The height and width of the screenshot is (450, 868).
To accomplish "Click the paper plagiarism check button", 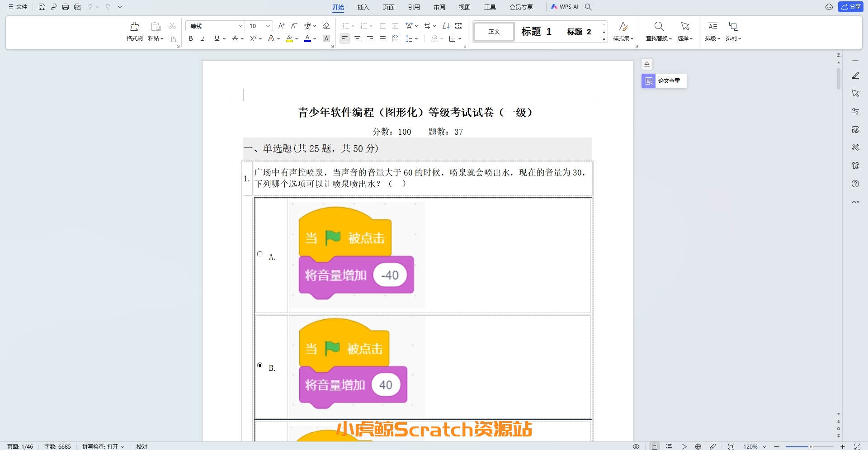I will (664, 81).
